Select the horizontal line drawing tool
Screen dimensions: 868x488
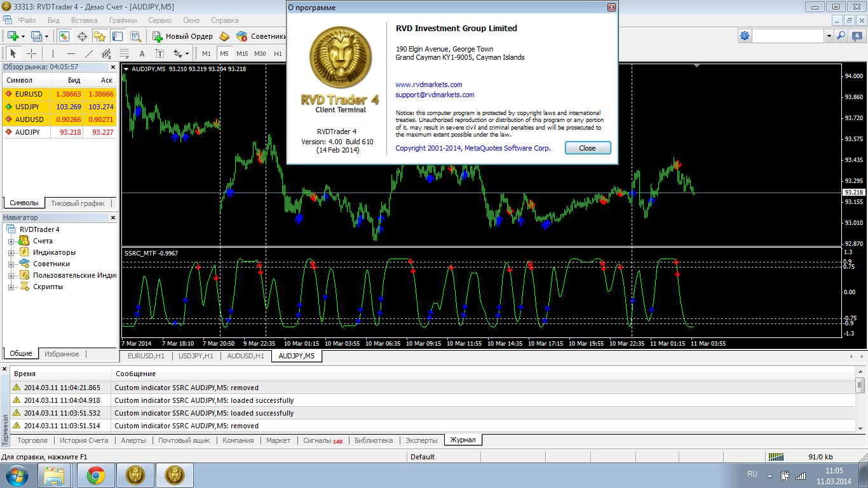pos(71,53)
